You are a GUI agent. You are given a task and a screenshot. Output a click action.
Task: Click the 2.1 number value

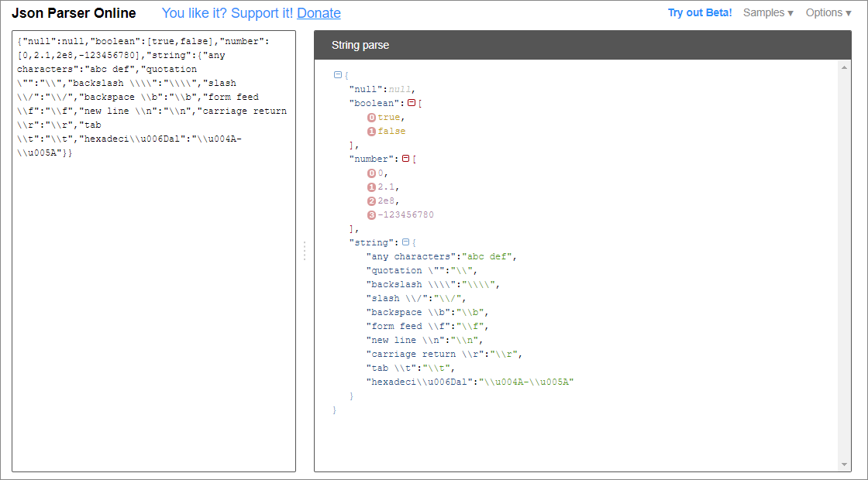pos(387,187)
